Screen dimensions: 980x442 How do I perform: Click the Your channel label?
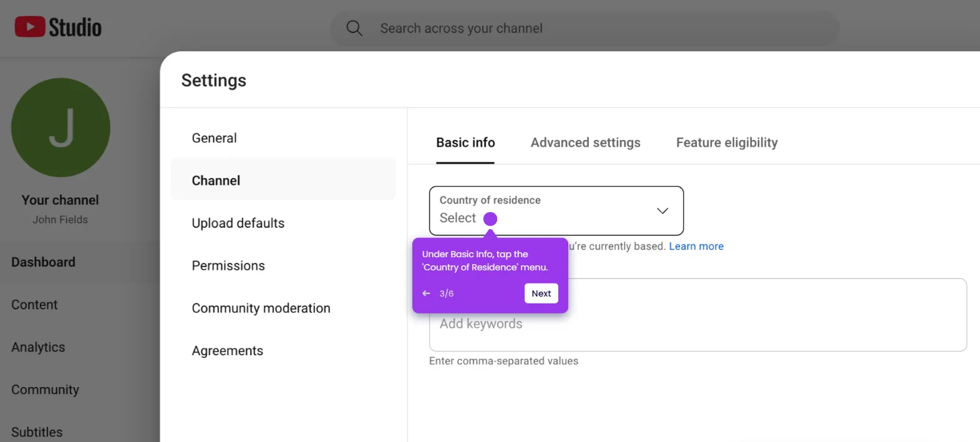(61, 200)
